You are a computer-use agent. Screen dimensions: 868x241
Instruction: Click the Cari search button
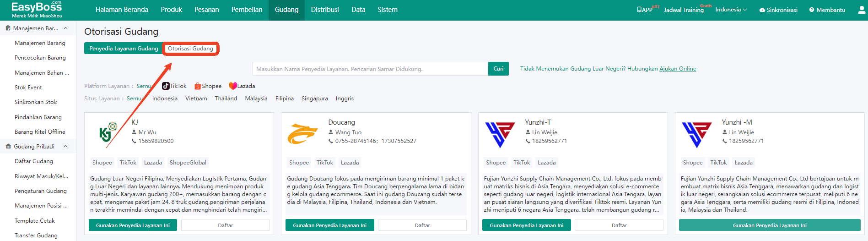coord(498,69)
